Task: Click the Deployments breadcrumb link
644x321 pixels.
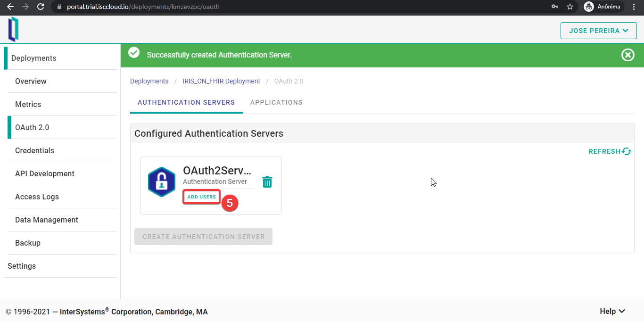Action: (x=149, y=81)
